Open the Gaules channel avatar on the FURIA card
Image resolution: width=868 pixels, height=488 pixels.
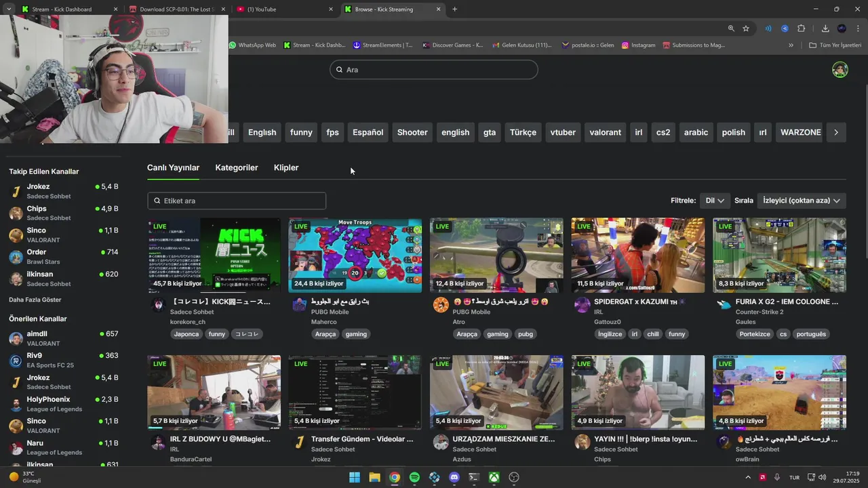click(x=724, y=304)
